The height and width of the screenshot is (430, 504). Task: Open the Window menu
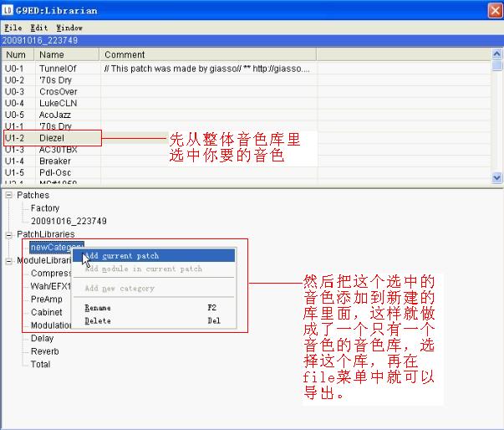click(69, 28)
